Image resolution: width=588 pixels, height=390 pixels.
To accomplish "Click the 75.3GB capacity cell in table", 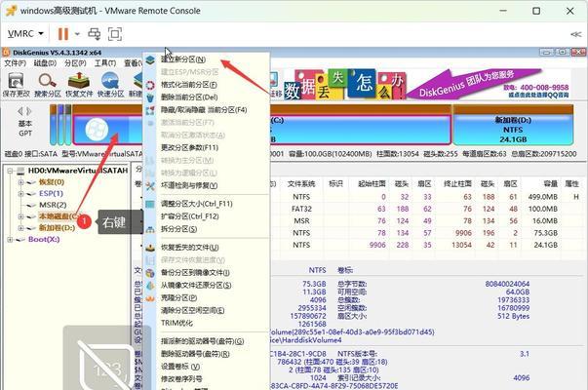I will coord(546,233).
